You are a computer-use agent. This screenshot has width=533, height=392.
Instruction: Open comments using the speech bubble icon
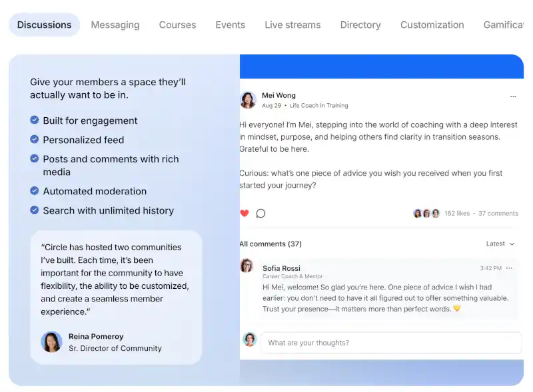[261, 214]
